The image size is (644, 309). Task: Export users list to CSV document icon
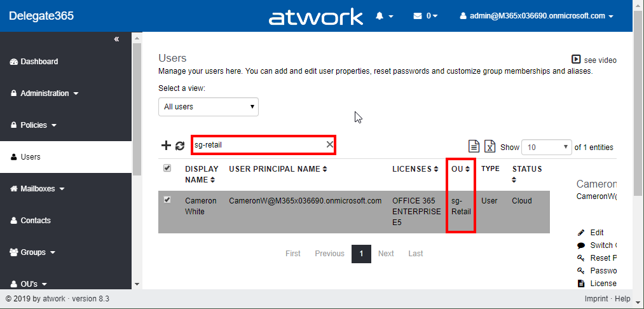tap(474, 146)
